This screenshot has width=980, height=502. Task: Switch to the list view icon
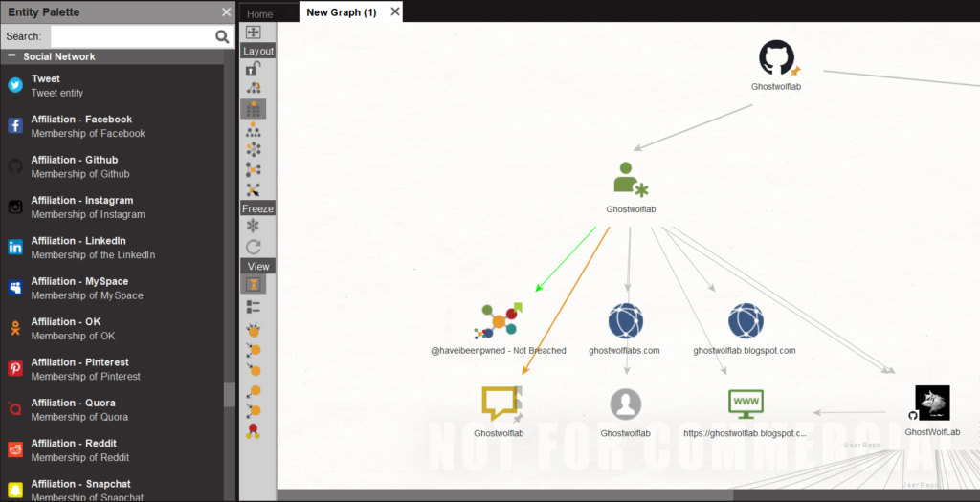[x=253, y=307]
